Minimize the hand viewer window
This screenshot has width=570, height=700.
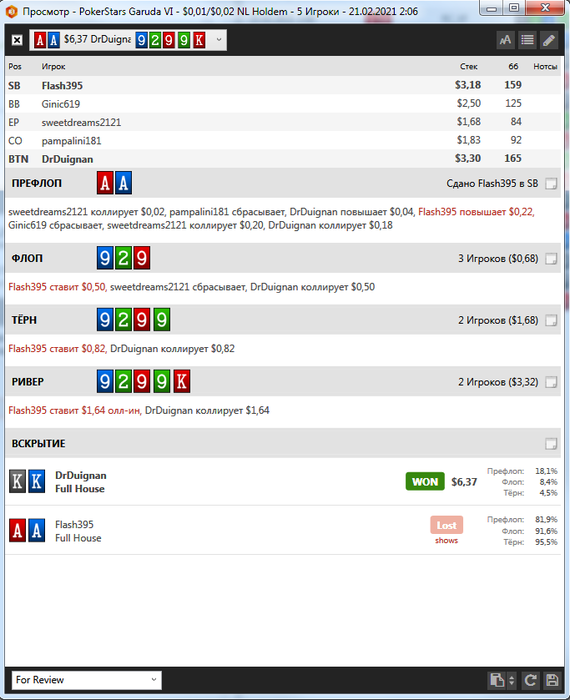(491, 8)
